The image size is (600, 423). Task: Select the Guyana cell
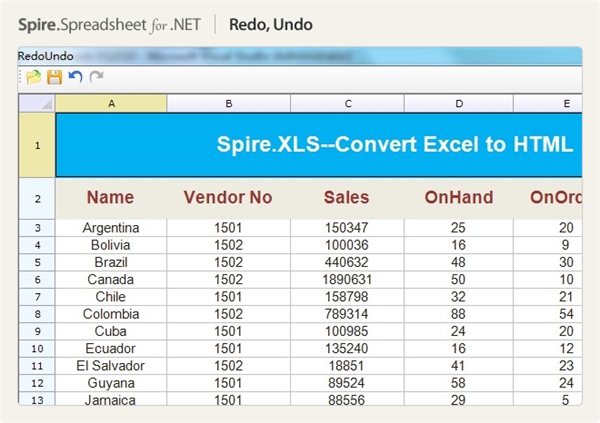111,383
